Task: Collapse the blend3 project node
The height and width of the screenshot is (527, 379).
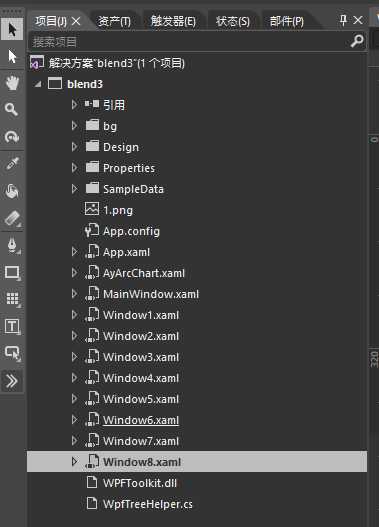Action: coord(38,84)
